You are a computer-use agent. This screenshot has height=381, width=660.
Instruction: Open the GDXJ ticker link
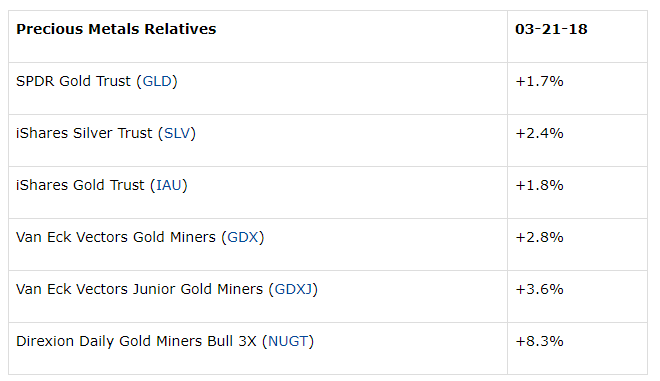point(293,289)
